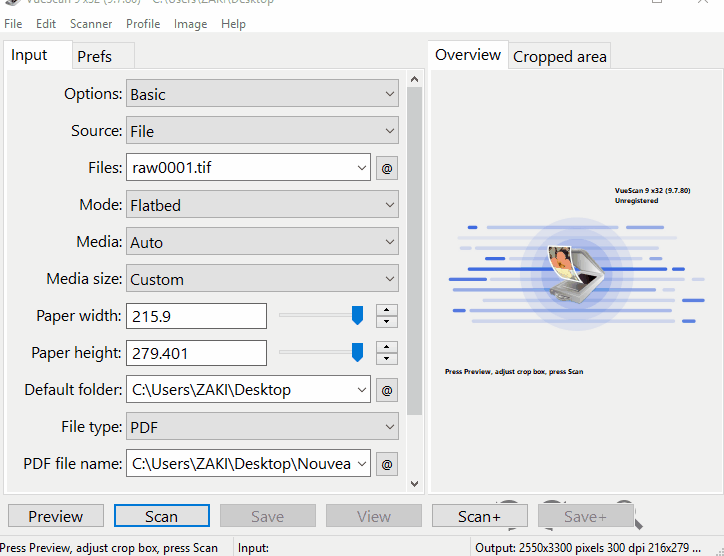Click the Preview button
Image resolution: width=724 pixels, height=556 pixels.
(56, 516)
